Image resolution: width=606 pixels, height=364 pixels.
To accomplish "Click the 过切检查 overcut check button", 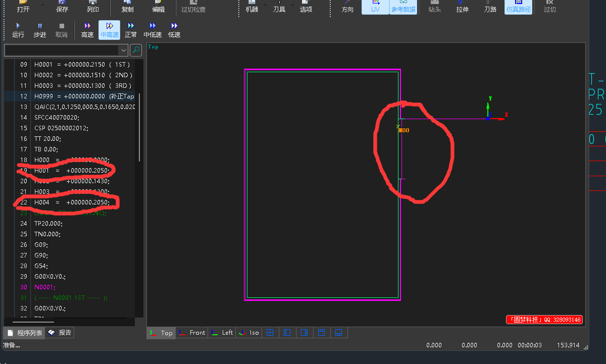I will (193, 7).
